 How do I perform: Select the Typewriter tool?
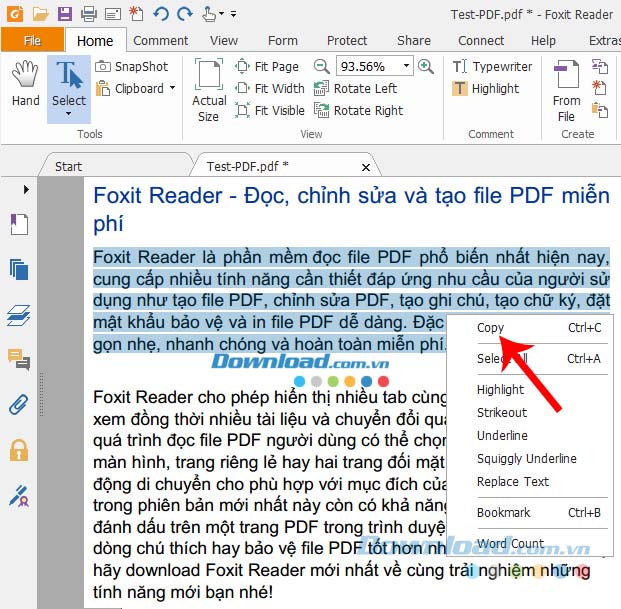pyautogui.click(x=492, y=67)
